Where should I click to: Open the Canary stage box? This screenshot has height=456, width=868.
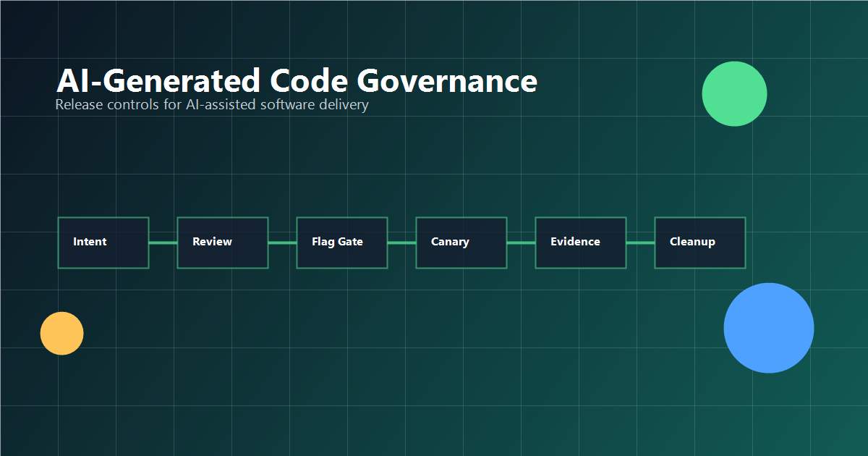click(x=461, y=242)
